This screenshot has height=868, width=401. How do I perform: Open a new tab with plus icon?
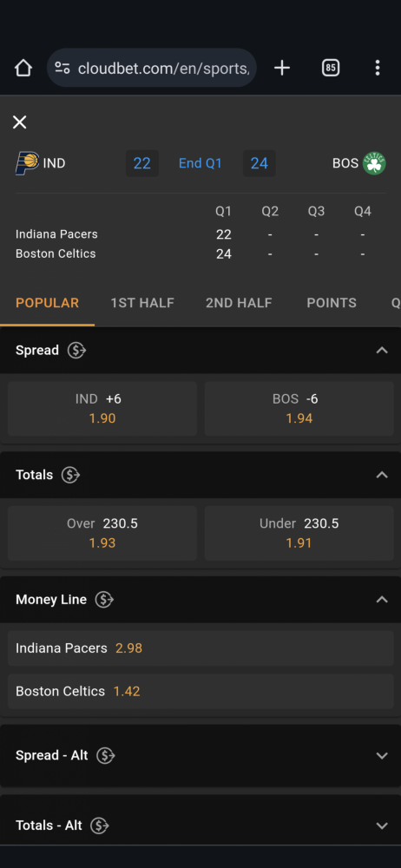[282, 68]
